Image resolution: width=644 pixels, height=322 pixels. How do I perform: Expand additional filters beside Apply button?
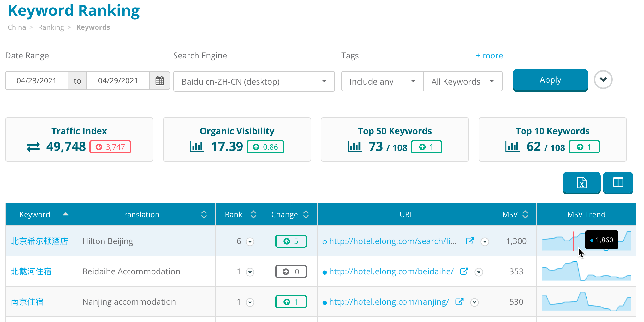tap(603, 80)
